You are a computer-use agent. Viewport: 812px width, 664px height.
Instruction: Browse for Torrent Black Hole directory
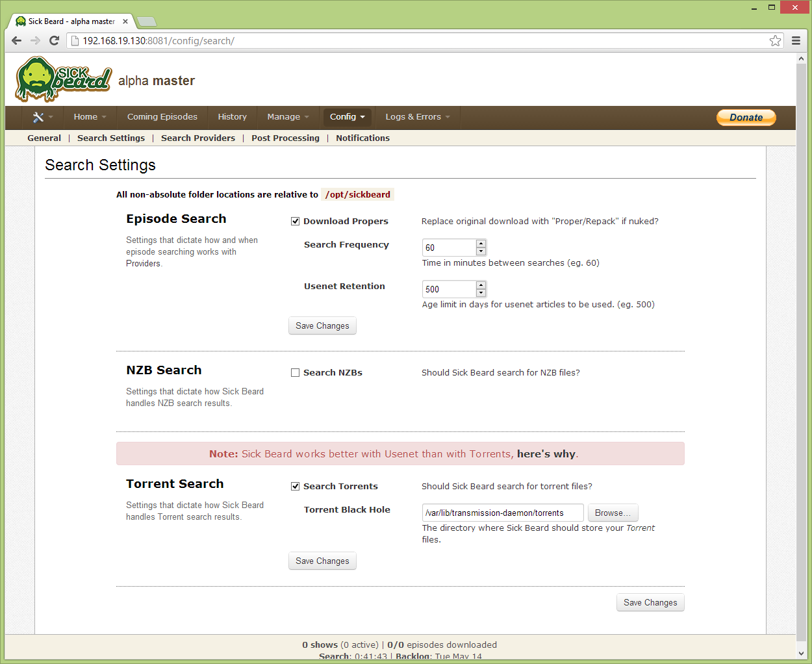coord(613,513)
